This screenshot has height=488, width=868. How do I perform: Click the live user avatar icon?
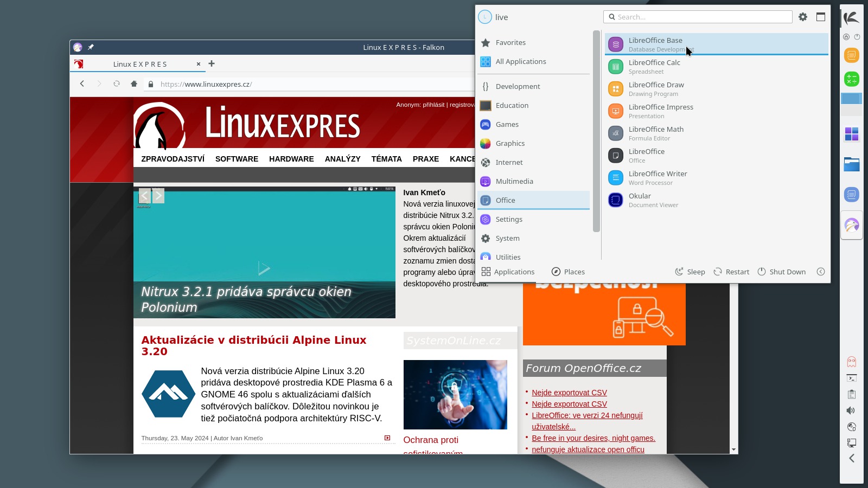pyautogui.click(x=485, y=17)
